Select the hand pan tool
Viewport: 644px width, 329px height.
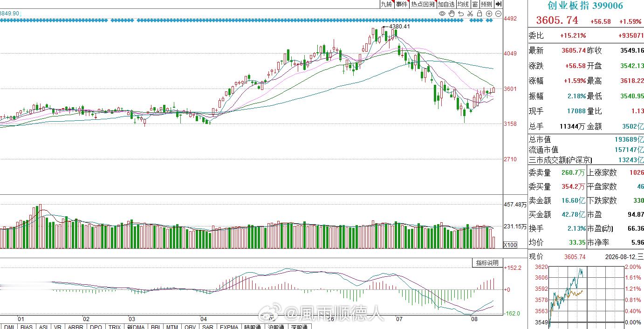(452, 14)
